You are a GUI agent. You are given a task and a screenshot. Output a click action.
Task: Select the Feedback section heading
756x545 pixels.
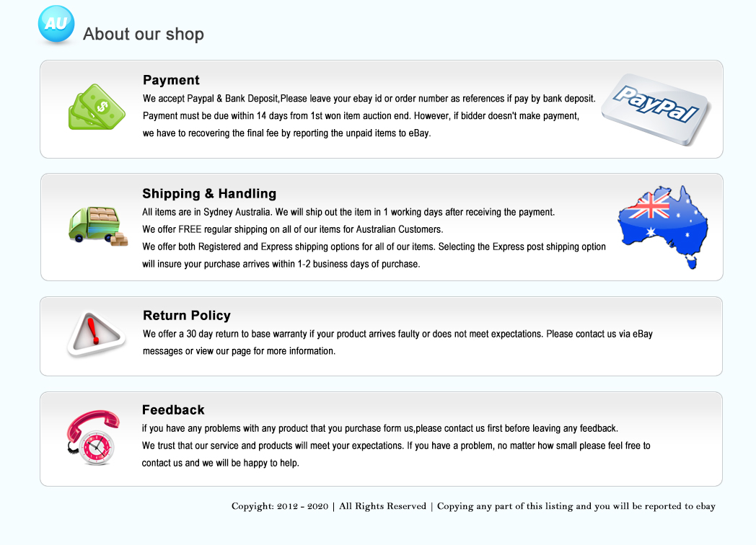pos(173,409)
